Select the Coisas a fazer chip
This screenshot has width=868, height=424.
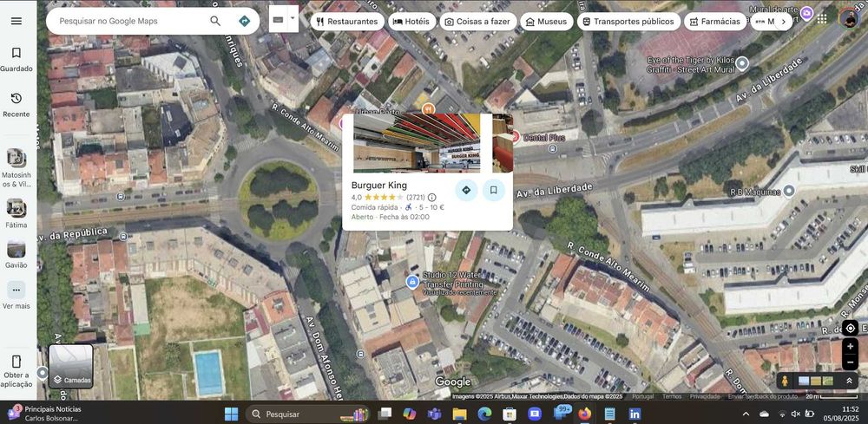(x=477, y=22)
